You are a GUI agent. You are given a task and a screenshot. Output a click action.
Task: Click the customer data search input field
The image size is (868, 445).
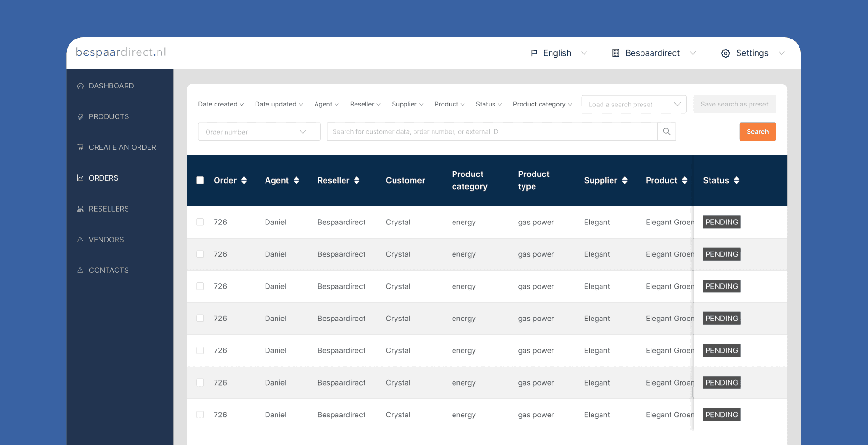point(492,132)
